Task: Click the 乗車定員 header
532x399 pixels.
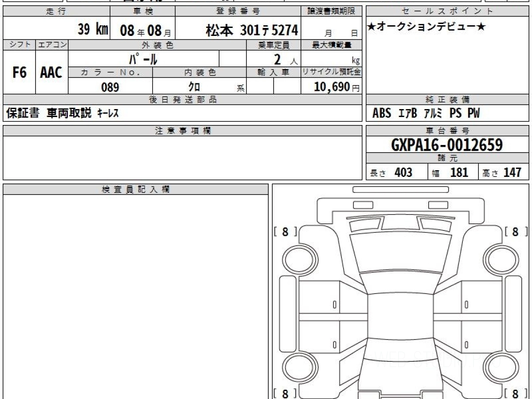Action: click(x=274, y=45)
